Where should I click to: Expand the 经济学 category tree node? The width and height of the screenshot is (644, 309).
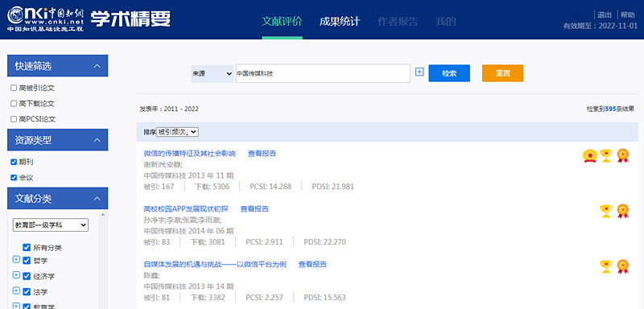[x=16, y=275]
